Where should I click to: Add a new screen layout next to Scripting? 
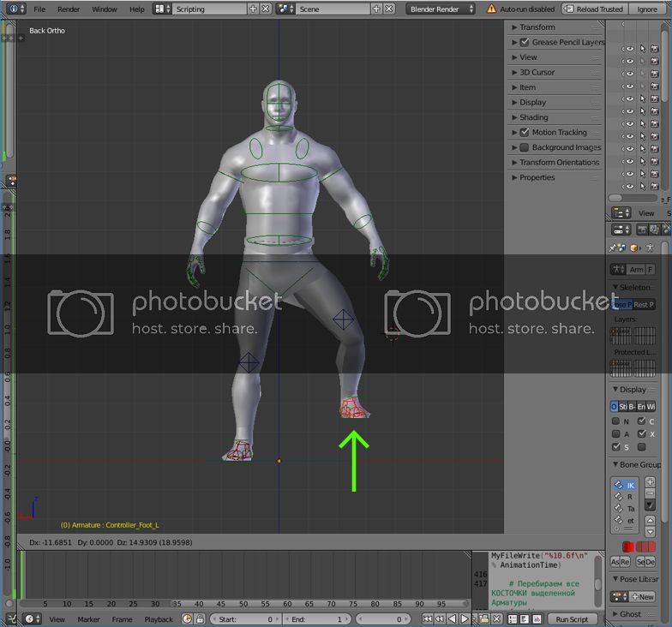pos(253,9)
